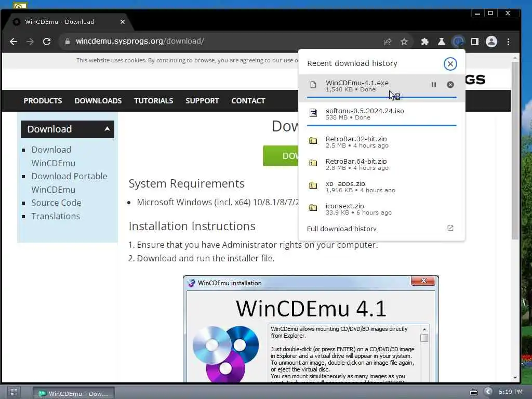This screenshot has width=532, height=399.
Task: Open the Translations link
Action: point(56,216)
